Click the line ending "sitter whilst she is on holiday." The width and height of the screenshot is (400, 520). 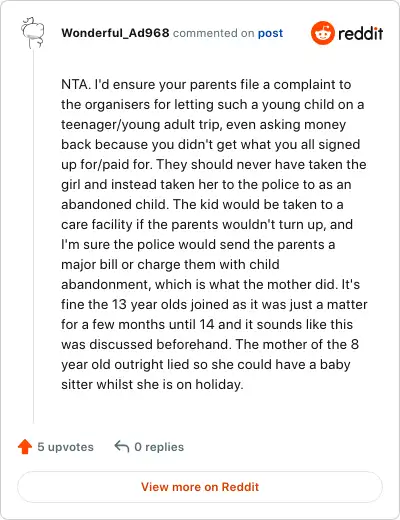click(152, 384)
